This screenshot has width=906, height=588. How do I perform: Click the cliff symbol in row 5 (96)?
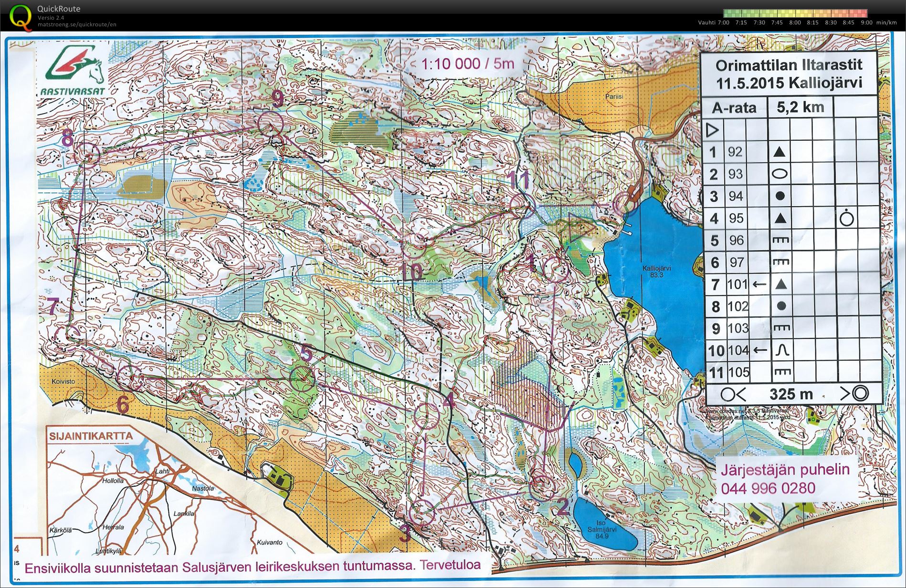tap(780, 240)
